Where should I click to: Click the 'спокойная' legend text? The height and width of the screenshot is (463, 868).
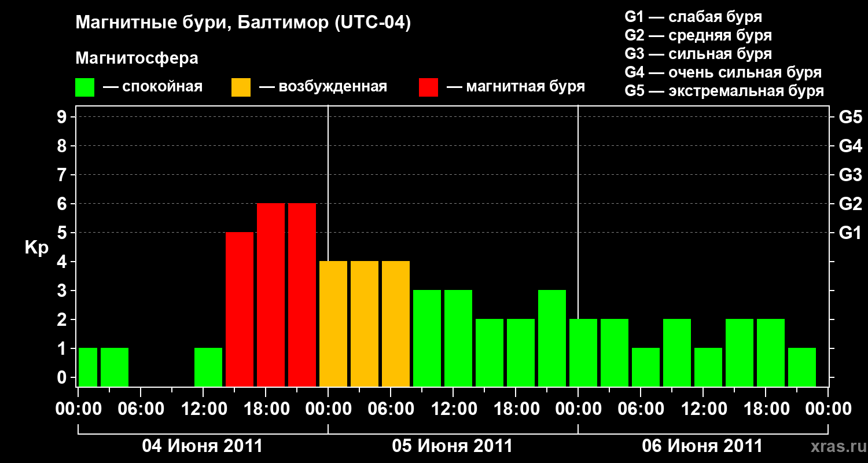point(163,87)
